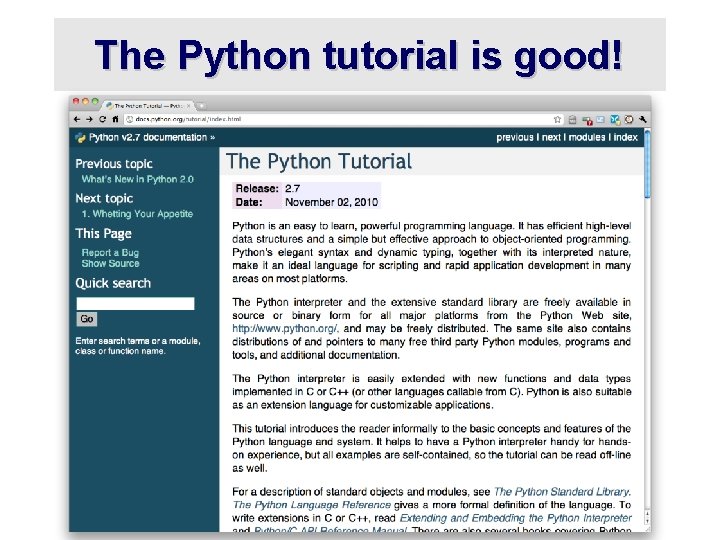Open The Python Language Reference link
720x540 pixels.
coord(312,505)
